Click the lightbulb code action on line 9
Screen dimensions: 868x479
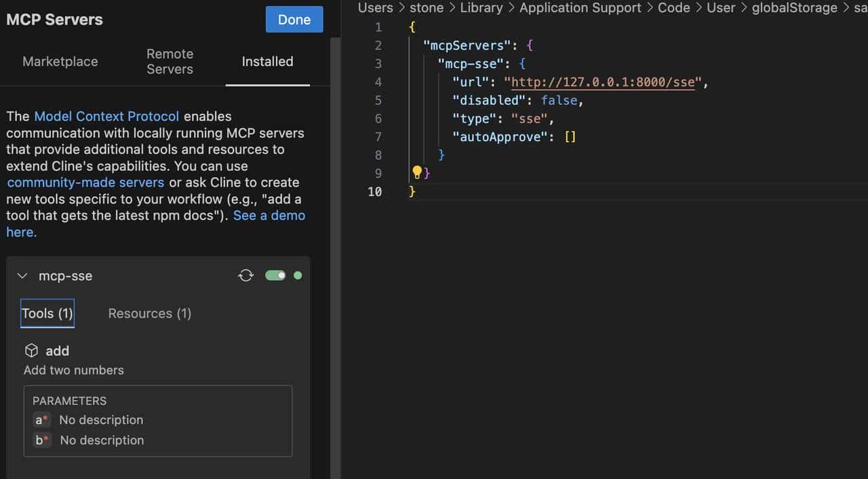click(417, 172)
